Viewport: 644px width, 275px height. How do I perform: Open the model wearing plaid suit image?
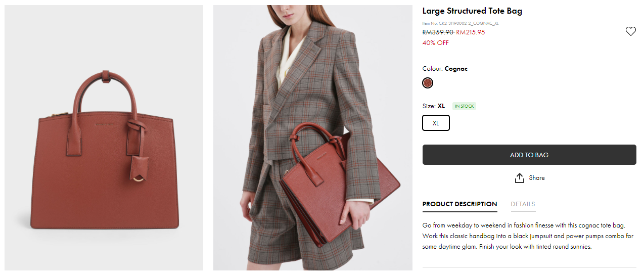tap(312, 137)
